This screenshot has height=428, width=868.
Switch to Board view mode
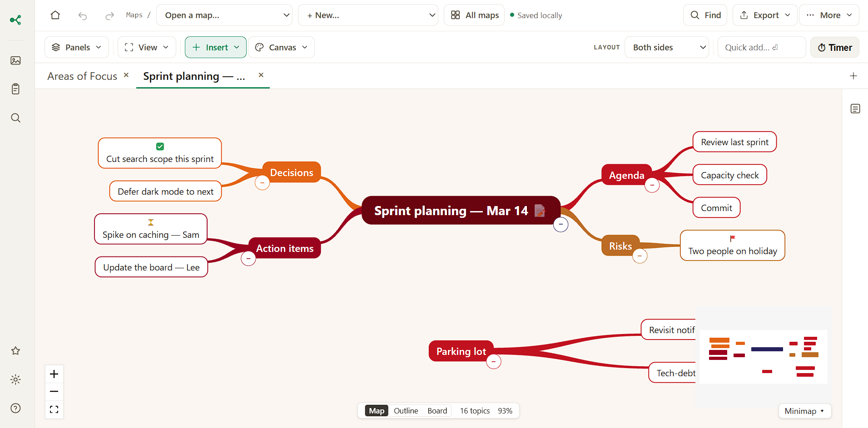coord(437,411)
